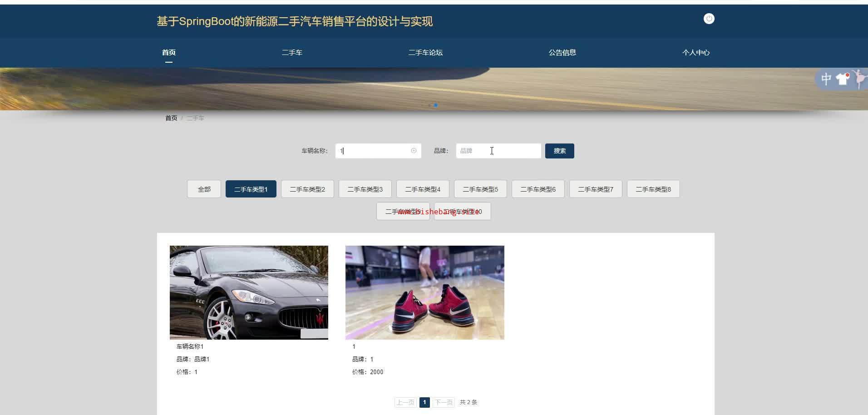Click the text 价格：1
Image resolution: width=868 pixels, height=415 pixels.
tap(187, 372)
